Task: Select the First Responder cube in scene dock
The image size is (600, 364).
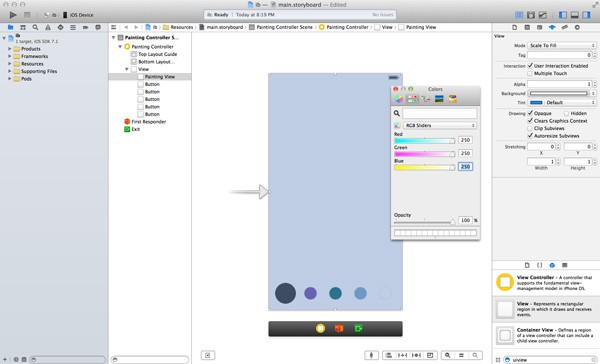Action: (x=339, y=328)
